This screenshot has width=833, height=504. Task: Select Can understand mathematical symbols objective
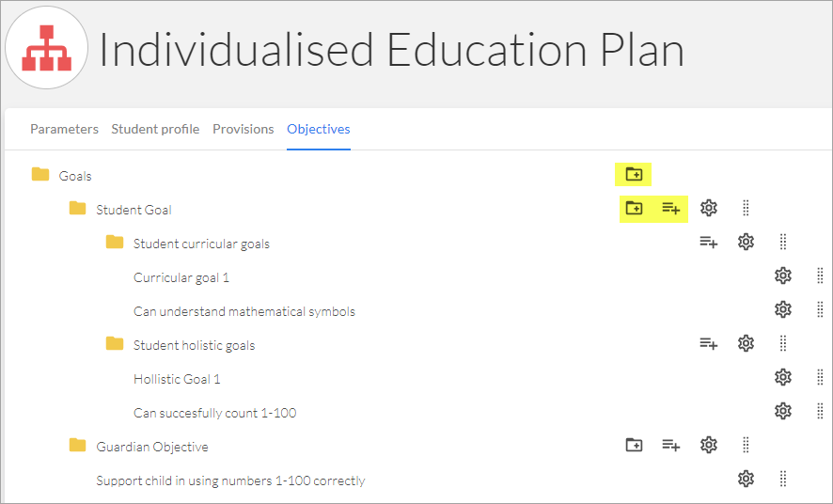[244, 311]
